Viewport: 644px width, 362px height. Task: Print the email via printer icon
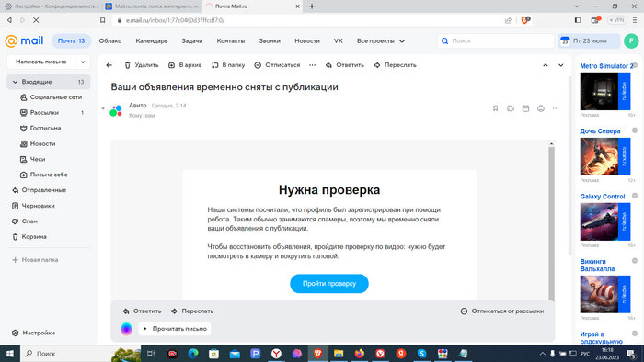pyautogui.click(x=541, y=108)
